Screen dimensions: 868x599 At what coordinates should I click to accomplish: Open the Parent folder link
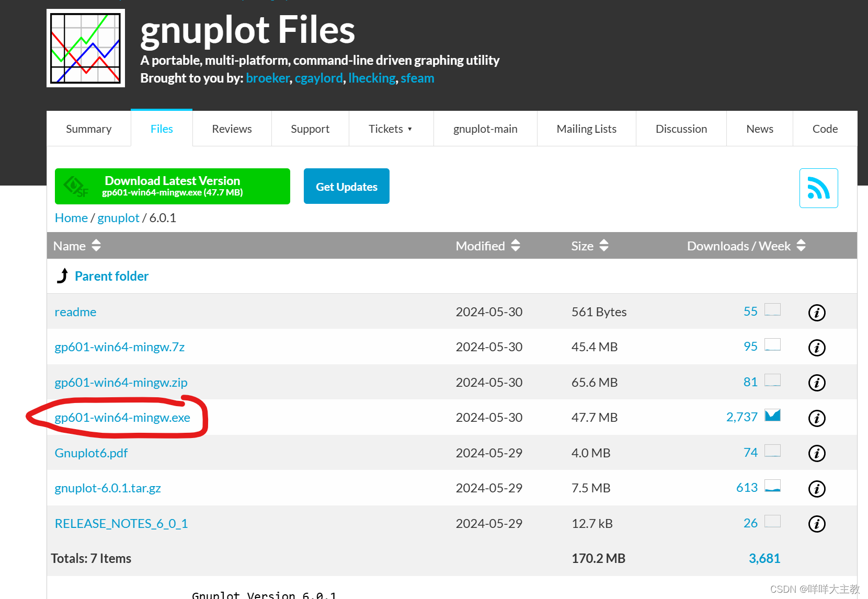[x=112, y=276]
